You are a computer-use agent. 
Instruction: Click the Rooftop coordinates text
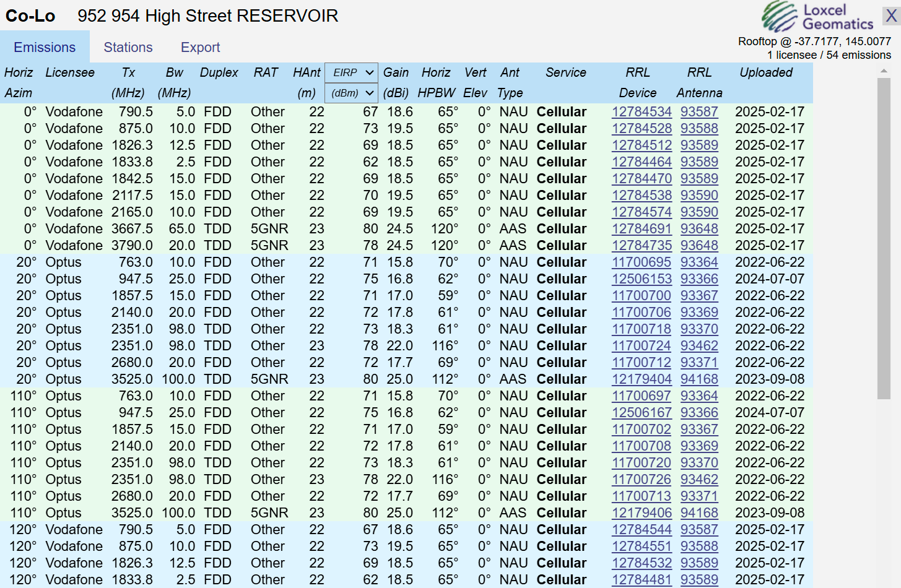[814, 41]
